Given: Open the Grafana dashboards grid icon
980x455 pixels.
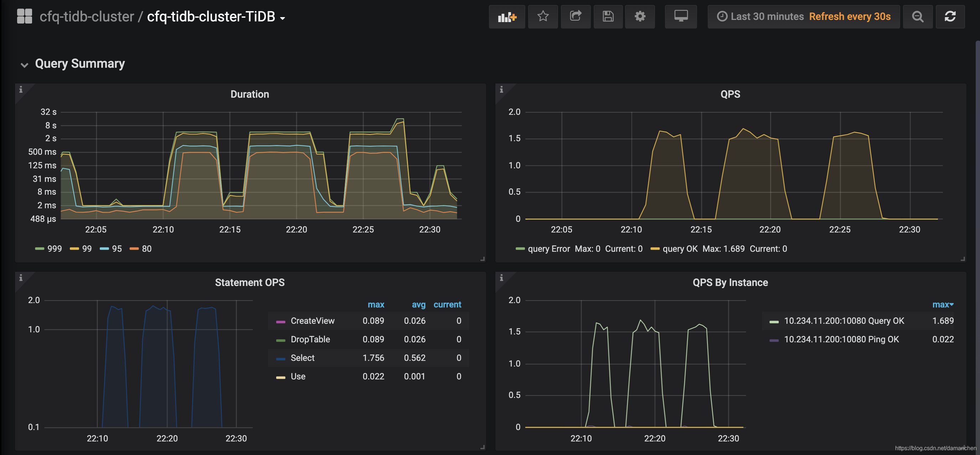Looking at the screenshot, I should coord(25,16).
